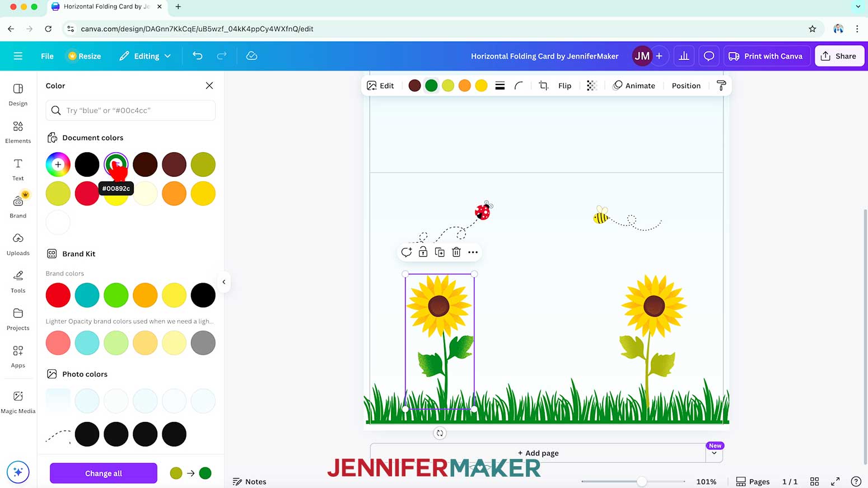Click the Resize option

pos(85,56)
